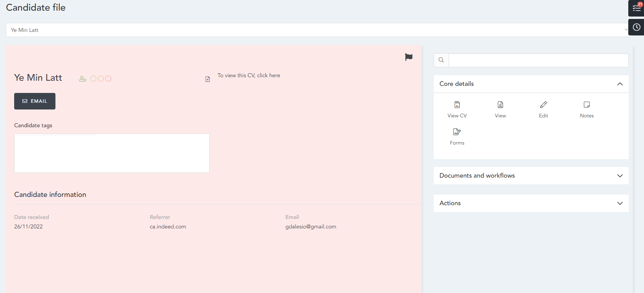Open the task list with 21 badge
The height and width of the screenshot is (293, 644).
[x=636, y=8]
